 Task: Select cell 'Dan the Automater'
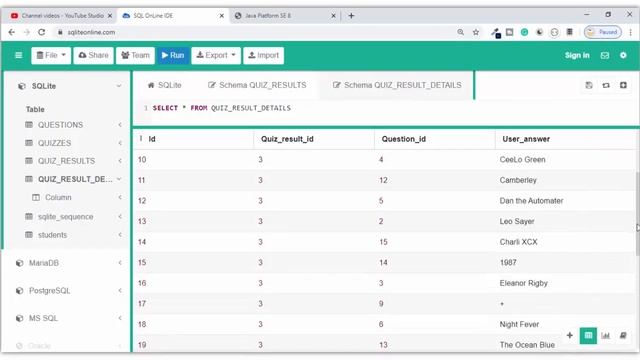[531, 201]
